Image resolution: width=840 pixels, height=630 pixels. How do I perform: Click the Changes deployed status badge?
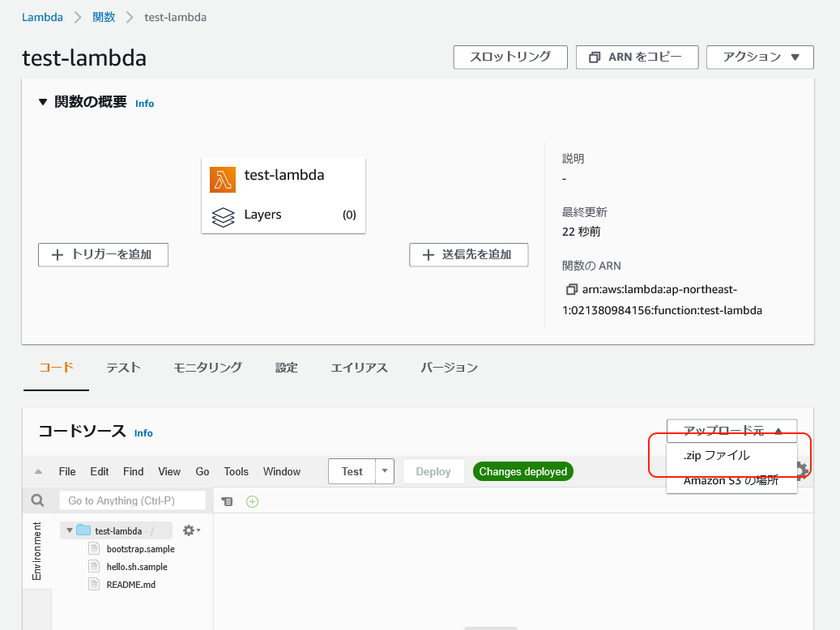coord(522,471)
